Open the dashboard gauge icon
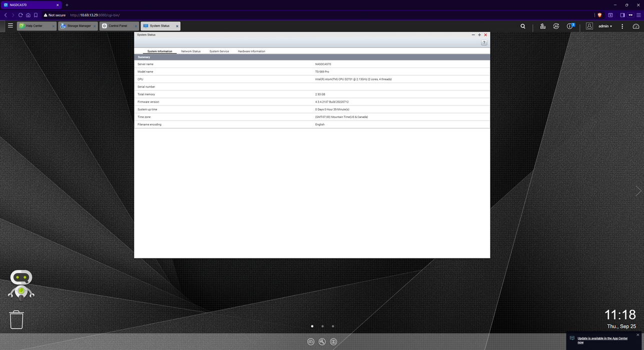This screenshot has width=644, height=350. 636,26
